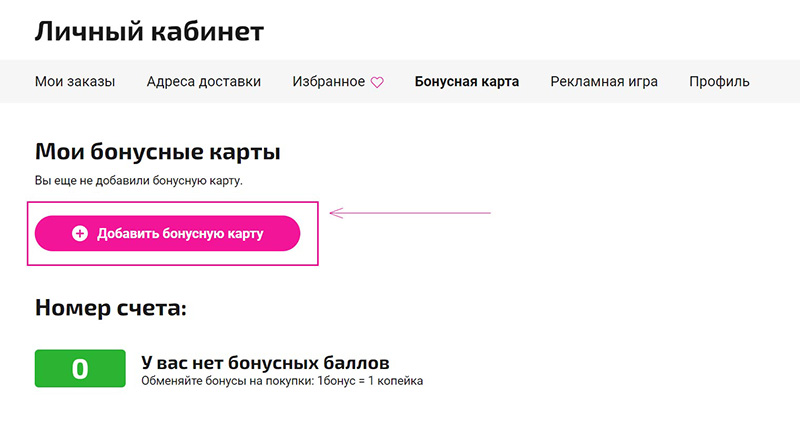This screenshot has height=431, width=800.
Task: Open the Избранное tab label
Action: 328,82
